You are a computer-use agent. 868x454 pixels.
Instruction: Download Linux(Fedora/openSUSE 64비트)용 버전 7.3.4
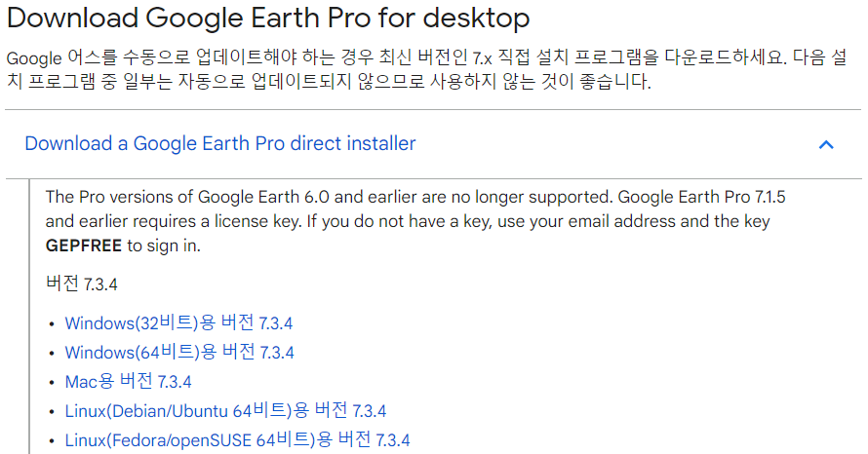pos(238,440)
